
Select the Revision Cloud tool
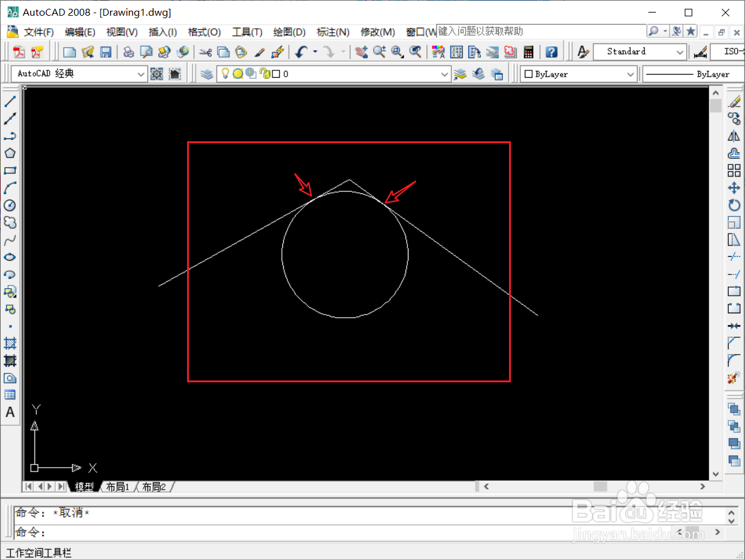10,222
